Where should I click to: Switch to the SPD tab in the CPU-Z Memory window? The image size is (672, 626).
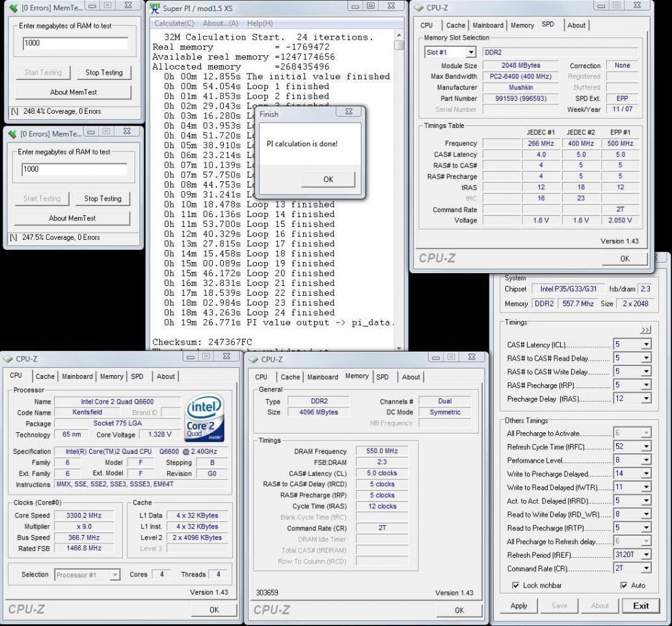pyautogui.click(x=383, y=377)
